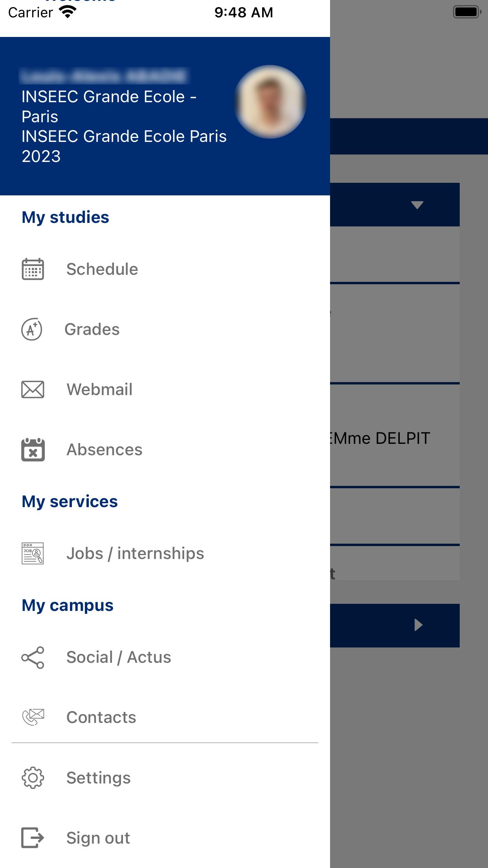Screen dimensions: 488x868
Task: Click the Sign out text
Action: [x=98, y=838]
